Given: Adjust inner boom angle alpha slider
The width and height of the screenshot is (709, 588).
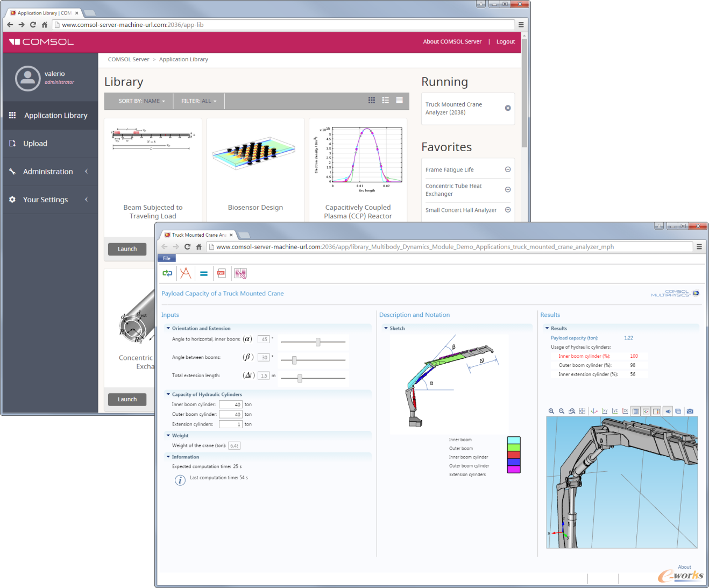Looking at the screenshot, I should 318,342.
